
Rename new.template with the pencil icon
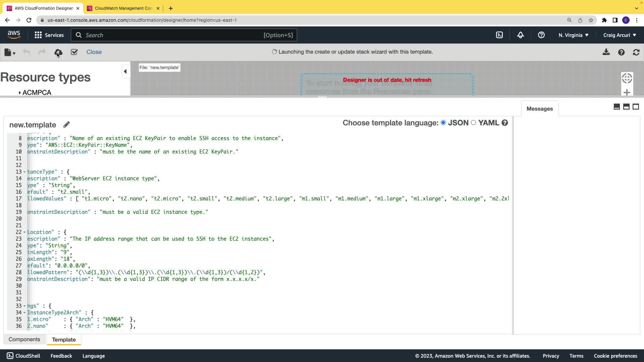(66, 125)
